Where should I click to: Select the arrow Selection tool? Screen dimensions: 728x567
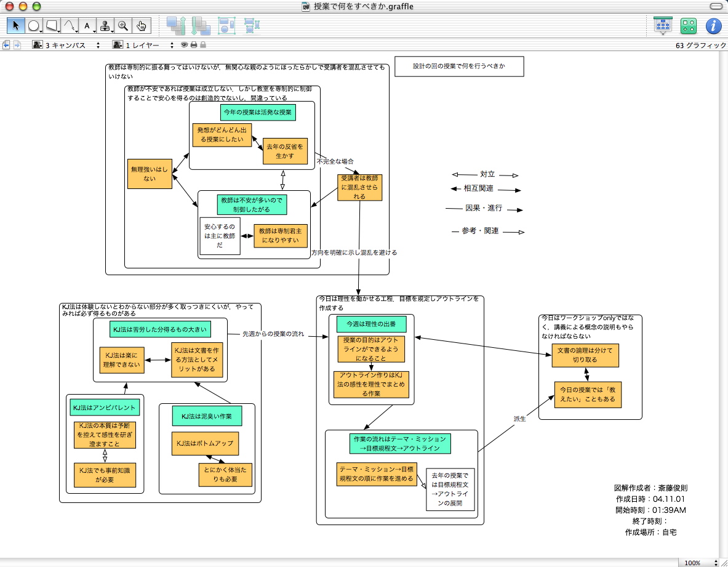click(16, 25)
